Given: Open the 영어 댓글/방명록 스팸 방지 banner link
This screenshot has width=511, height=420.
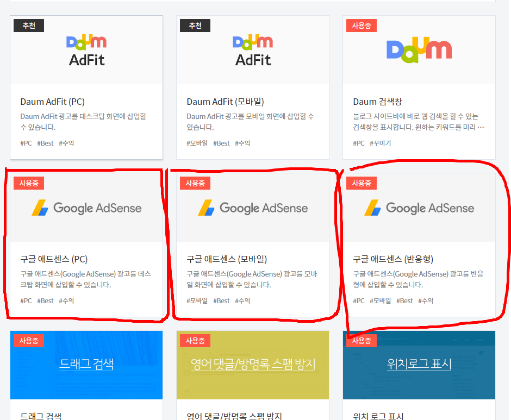Looking at the screenshot, I should (253, 363).
